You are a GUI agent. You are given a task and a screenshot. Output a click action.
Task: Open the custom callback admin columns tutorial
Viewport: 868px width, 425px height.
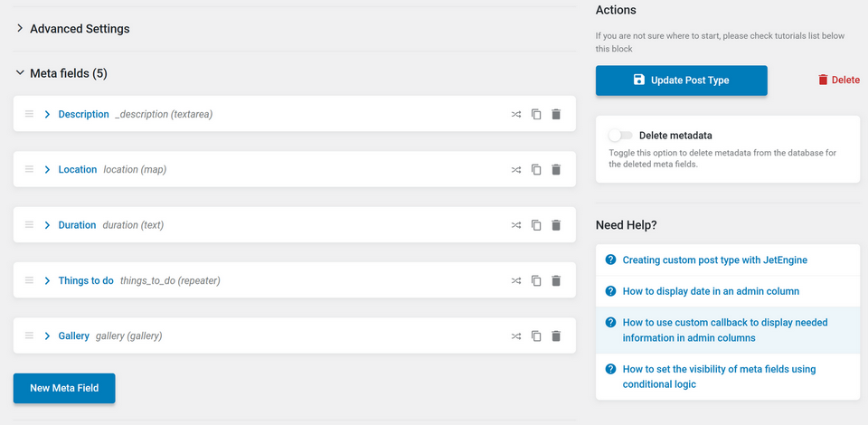(725, 330)
